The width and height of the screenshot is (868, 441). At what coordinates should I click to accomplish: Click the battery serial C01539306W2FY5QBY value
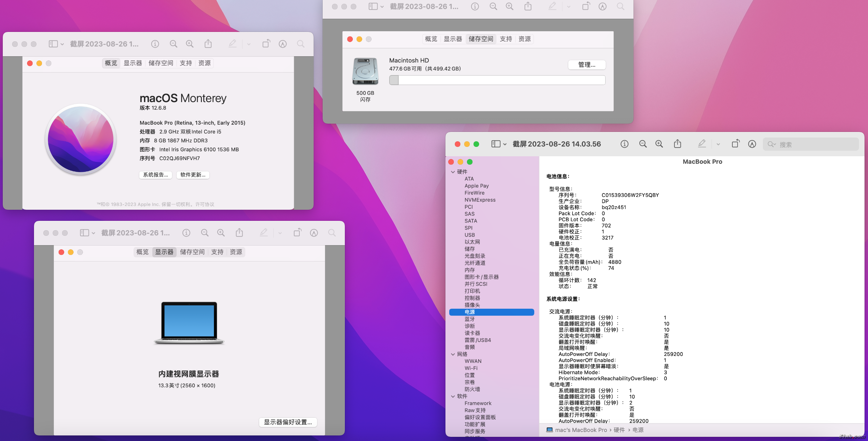630,195
